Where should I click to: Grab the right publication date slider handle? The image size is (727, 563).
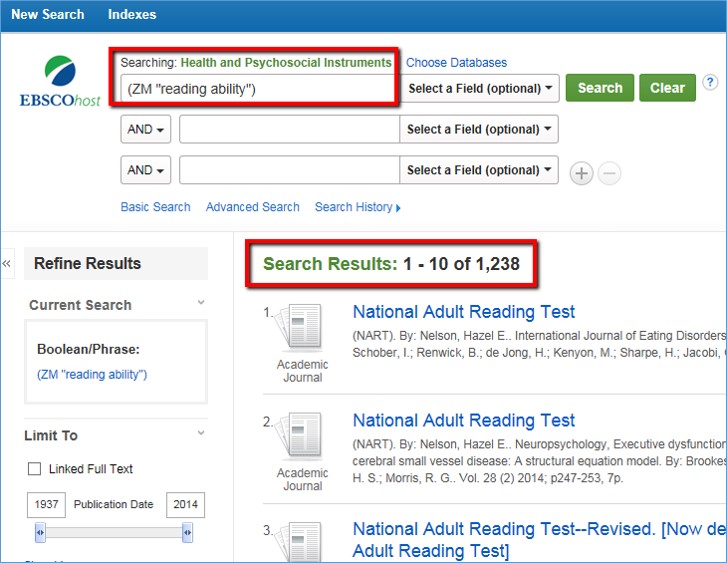tap(187, 532)
